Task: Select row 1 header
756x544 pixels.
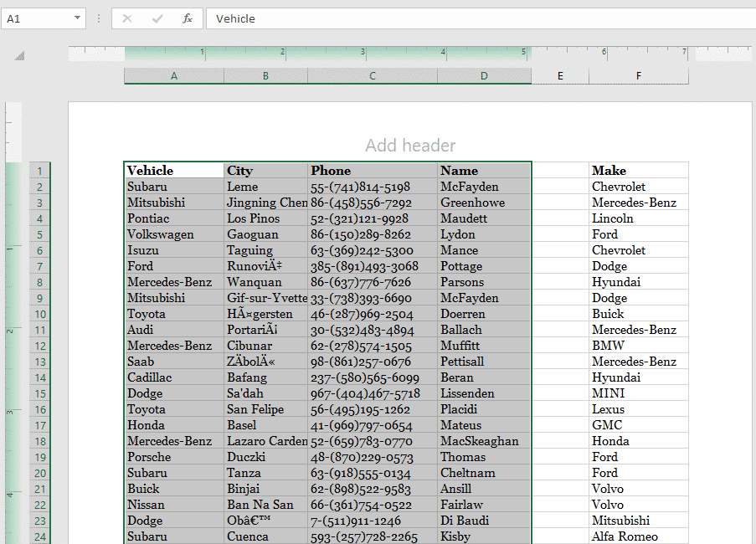Action: point(40,171)
